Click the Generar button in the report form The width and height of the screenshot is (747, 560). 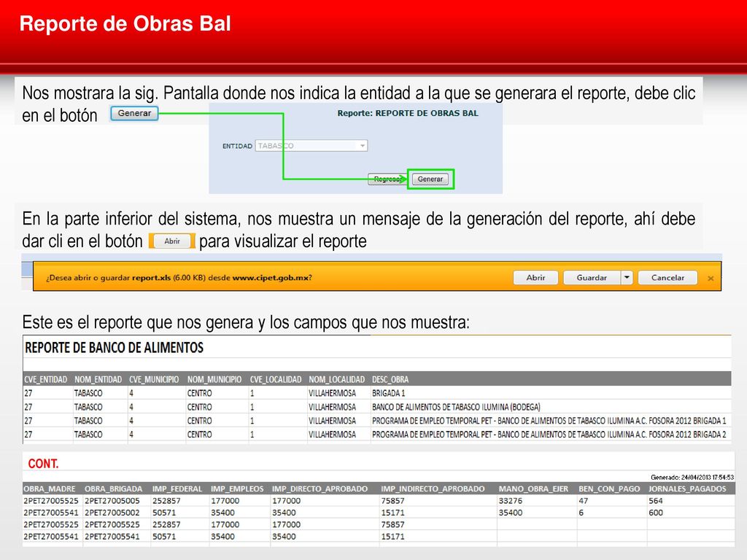click(x=430, y=179)
